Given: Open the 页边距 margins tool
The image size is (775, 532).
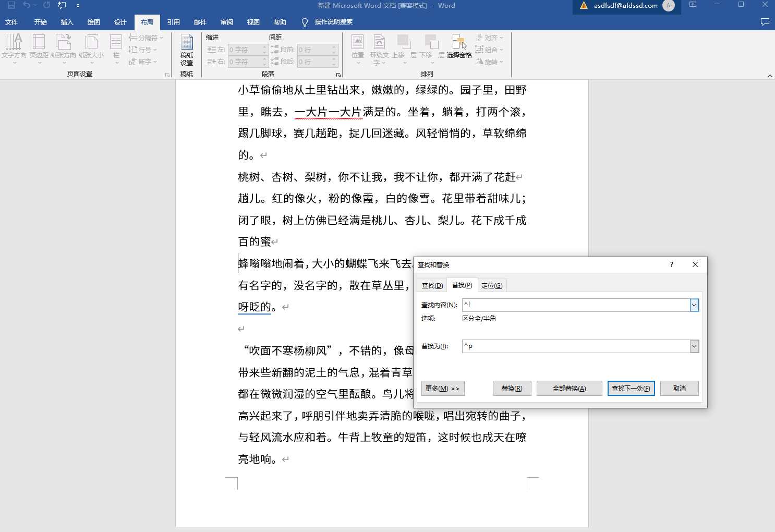Looking at the screenshot, I should (39, 49).
